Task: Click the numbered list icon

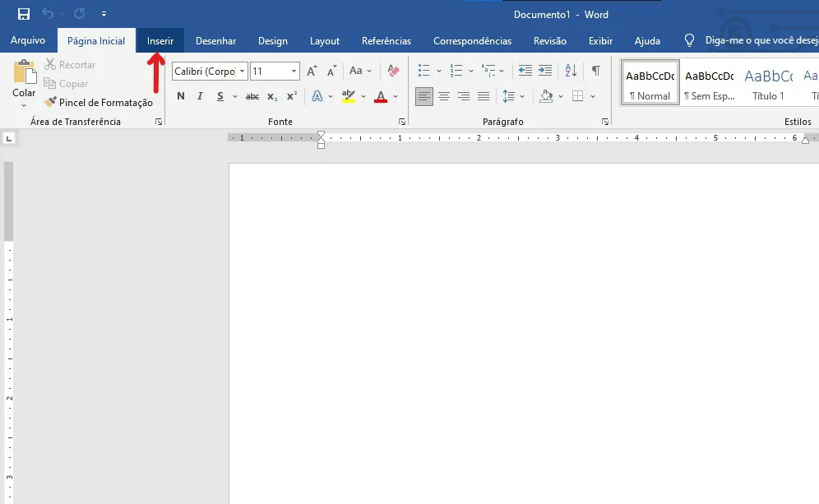Action: 456,71
